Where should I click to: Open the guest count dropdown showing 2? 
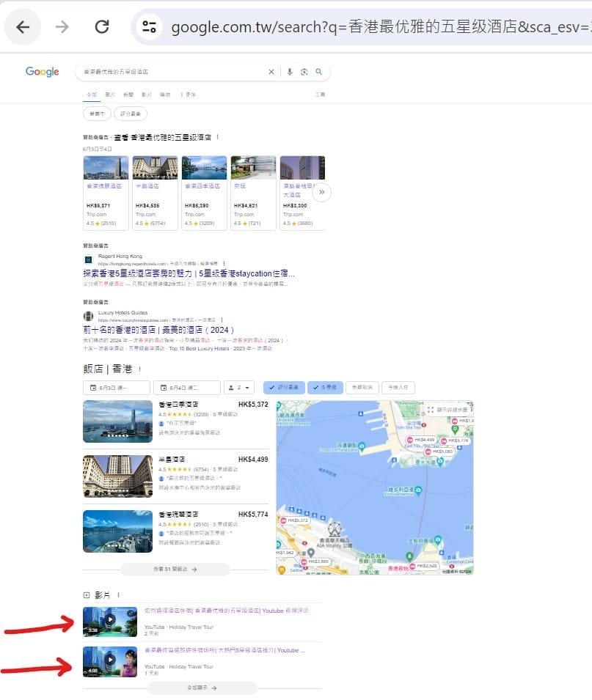pyautogui.click(x=240, y=387)
